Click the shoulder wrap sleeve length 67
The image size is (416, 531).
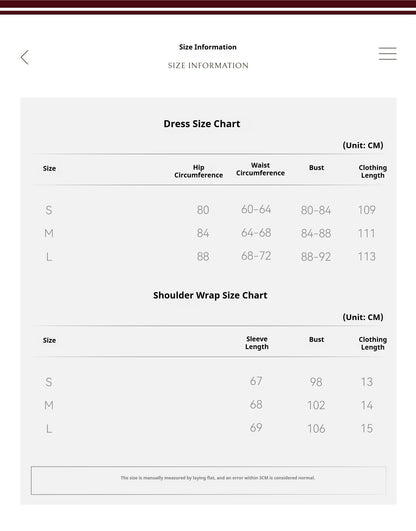pos(256,381)
